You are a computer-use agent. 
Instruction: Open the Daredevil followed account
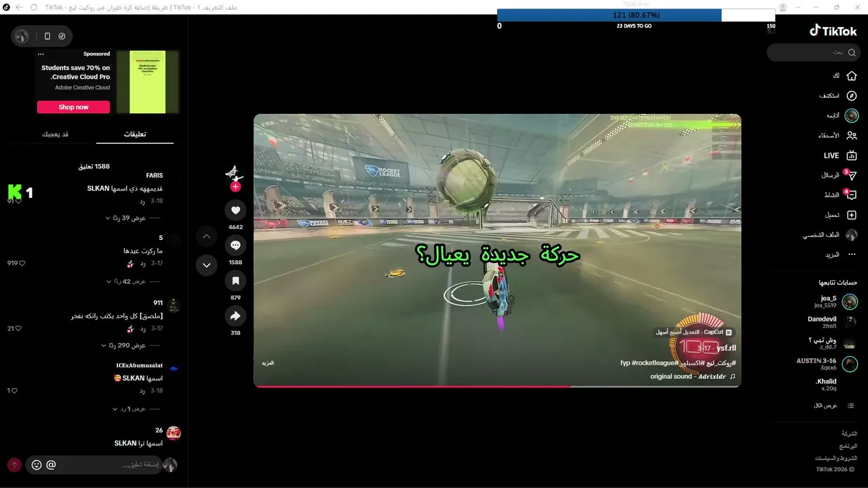click(x=832, y=322)
